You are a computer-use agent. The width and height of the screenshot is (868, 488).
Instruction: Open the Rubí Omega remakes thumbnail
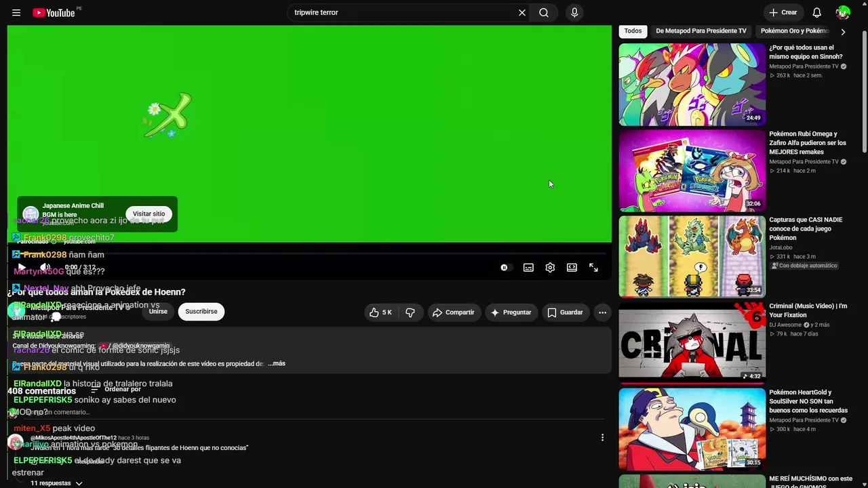[x=692, y=171]
